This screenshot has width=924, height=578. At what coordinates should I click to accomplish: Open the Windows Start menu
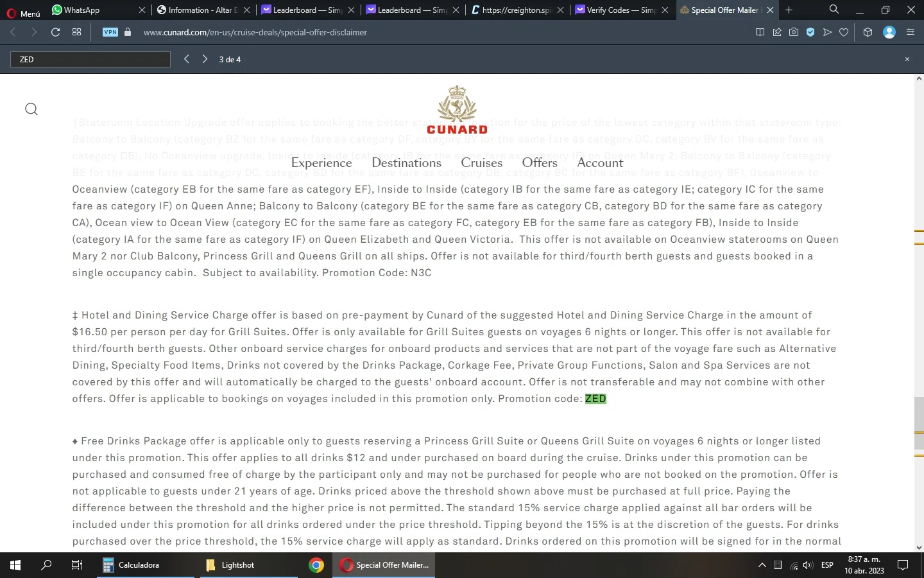coord(15,565)
